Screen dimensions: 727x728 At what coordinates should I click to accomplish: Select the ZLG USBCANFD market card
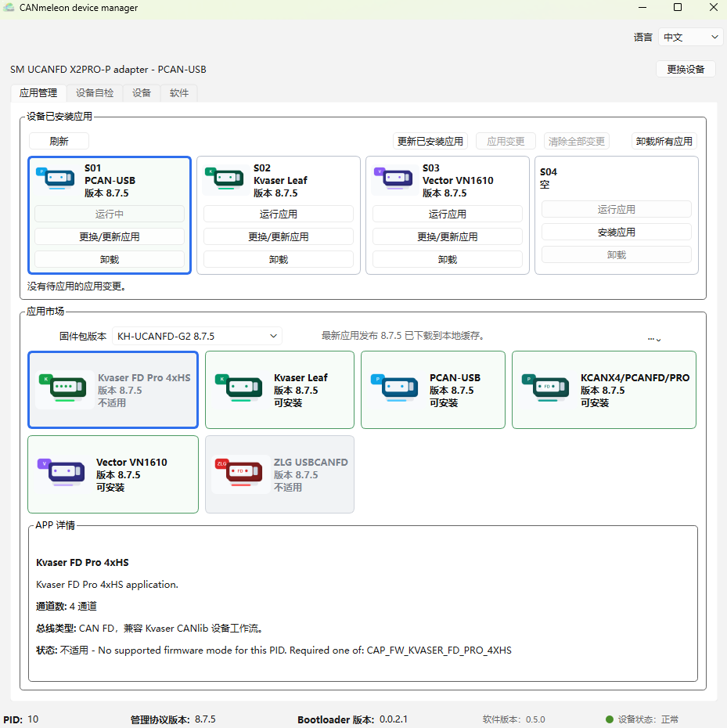[279, 474]
